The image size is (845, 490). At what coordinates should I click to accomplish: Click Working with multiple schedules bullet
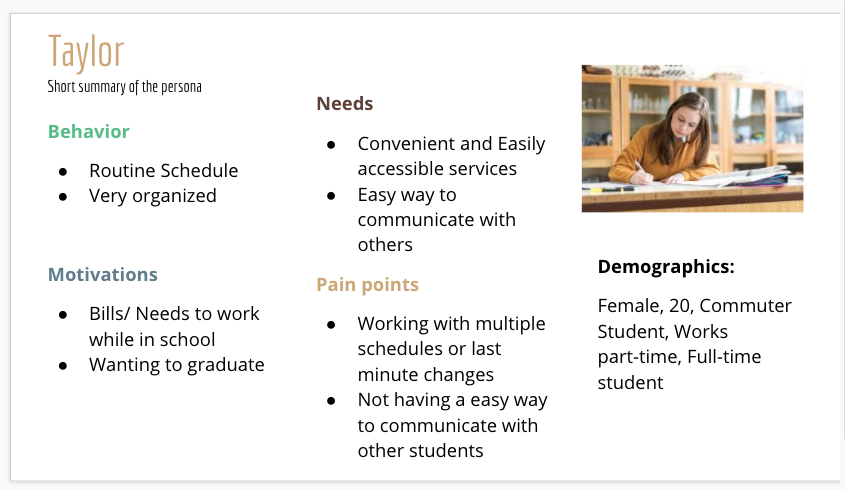[x=451, y=349]
